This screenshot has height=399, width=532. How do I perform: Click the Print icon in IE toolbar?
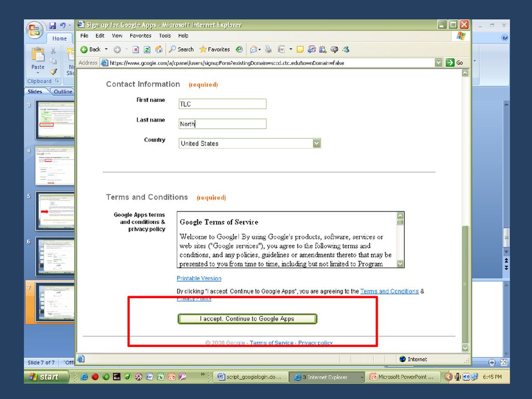point(269,49)
